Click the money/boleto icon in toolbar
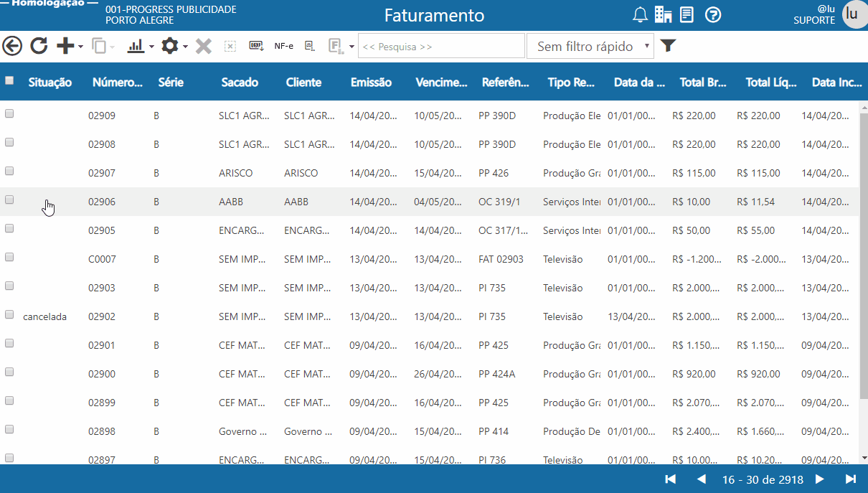Viewport: 868px width, 493px height. [x=256, y=46]
